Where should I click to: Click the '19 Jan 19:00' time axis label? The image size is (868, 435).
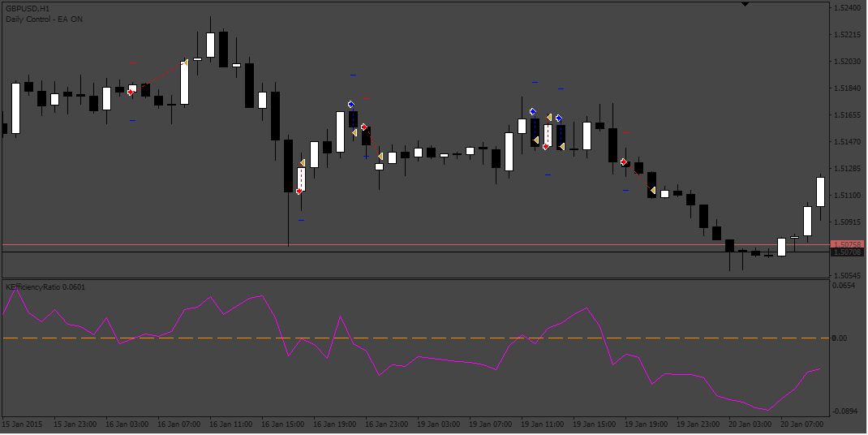647,424
